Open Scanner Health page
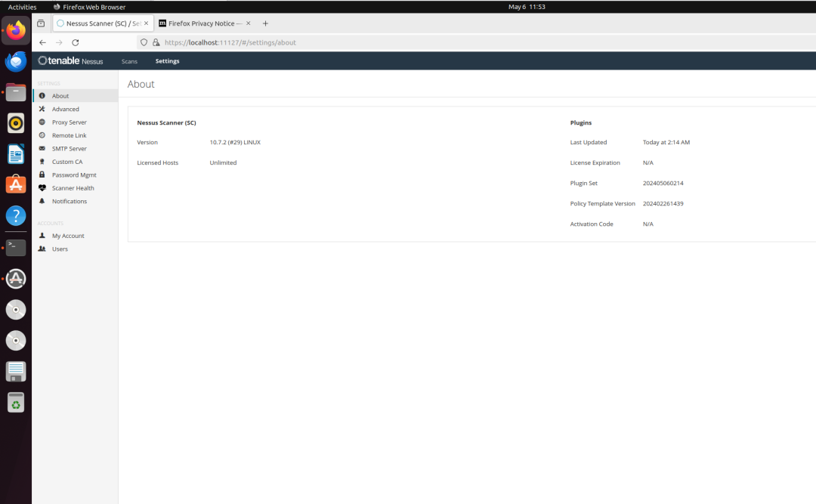 pos(75,188)
